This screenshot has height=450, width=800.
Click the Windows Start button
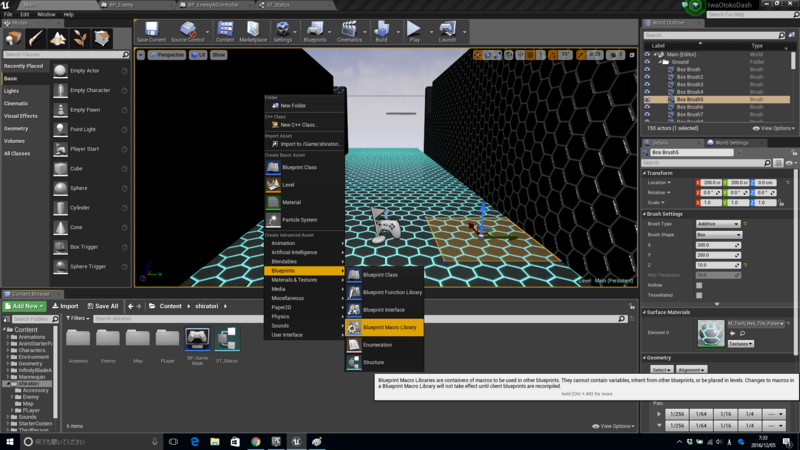9,442
